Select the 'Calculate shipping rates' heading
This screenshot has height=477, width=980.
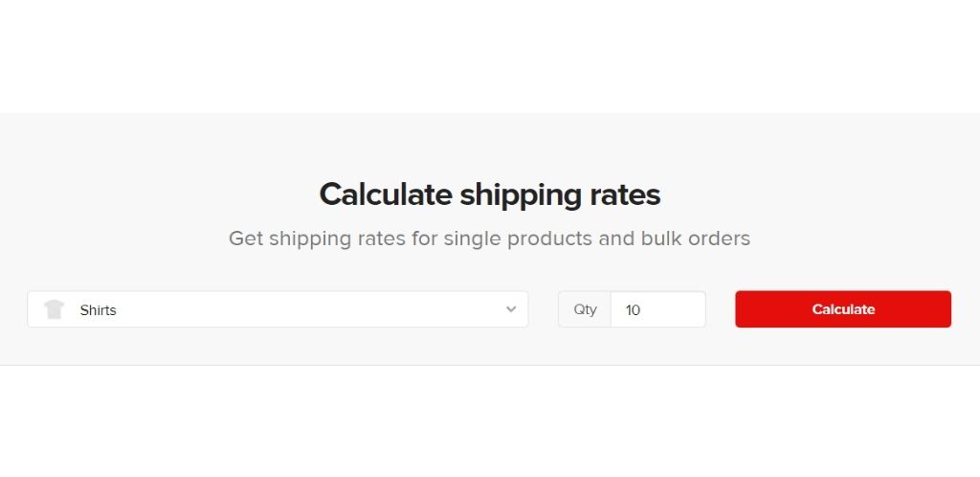tap(489, 194)
